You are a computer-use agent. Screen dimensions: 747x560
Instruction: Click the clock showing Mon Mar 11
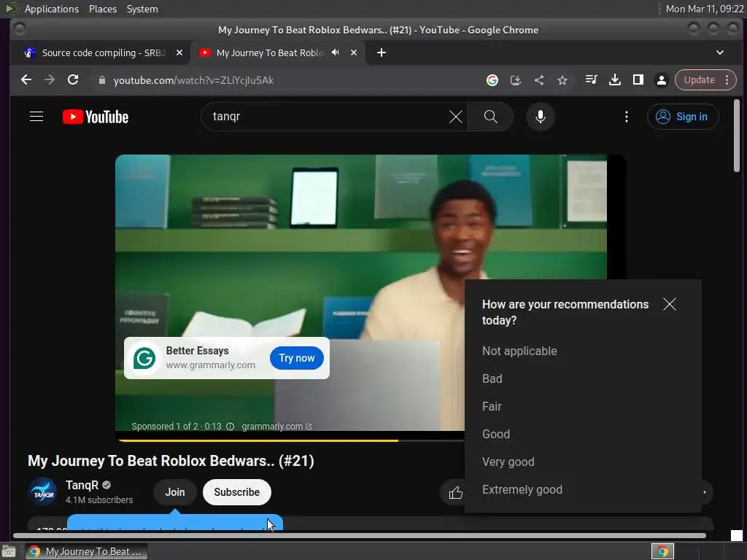[704, 9]
